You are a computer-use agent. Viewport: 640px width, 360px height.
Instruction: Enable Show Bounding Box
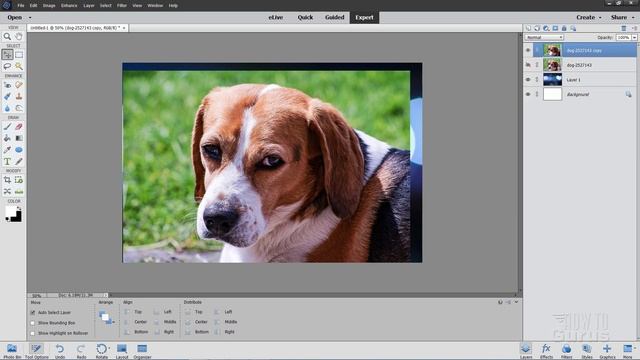click(x=33, y=323)
